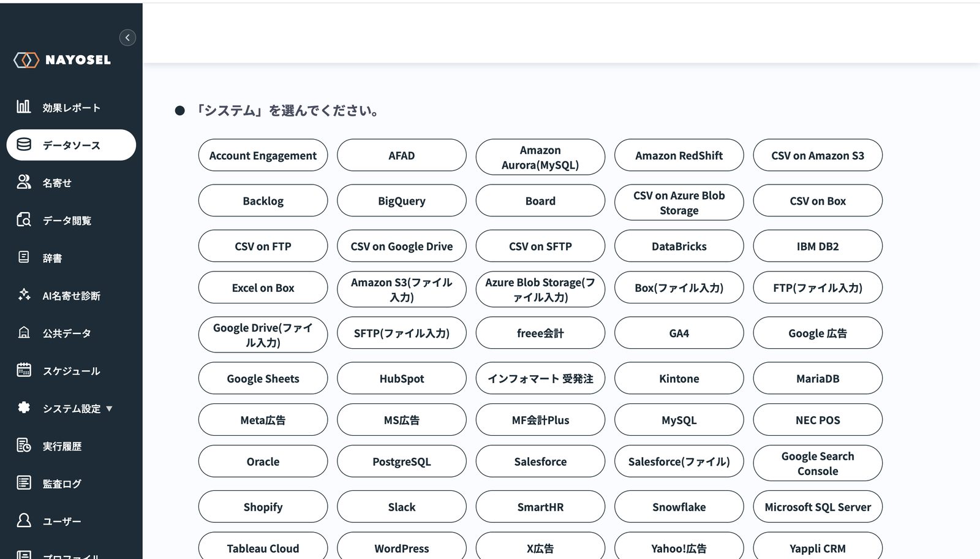This screenshot has width=980, height=559.
Task: Open 公共データ menu item
Action: [x=71, y=333]
